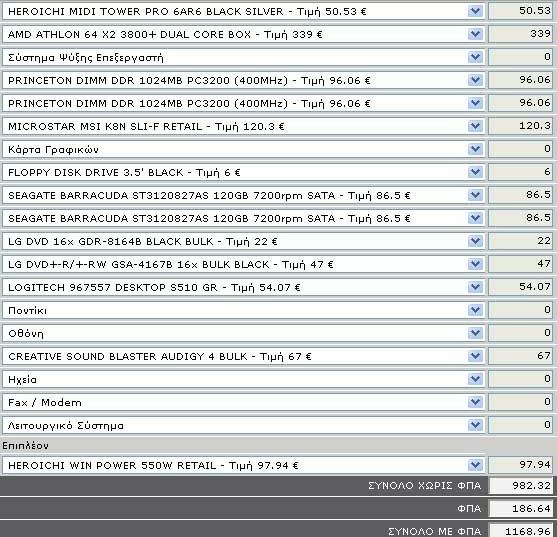Click price field beside Ηχεία
Screen dimensions: 557x537
click(520, 379)
